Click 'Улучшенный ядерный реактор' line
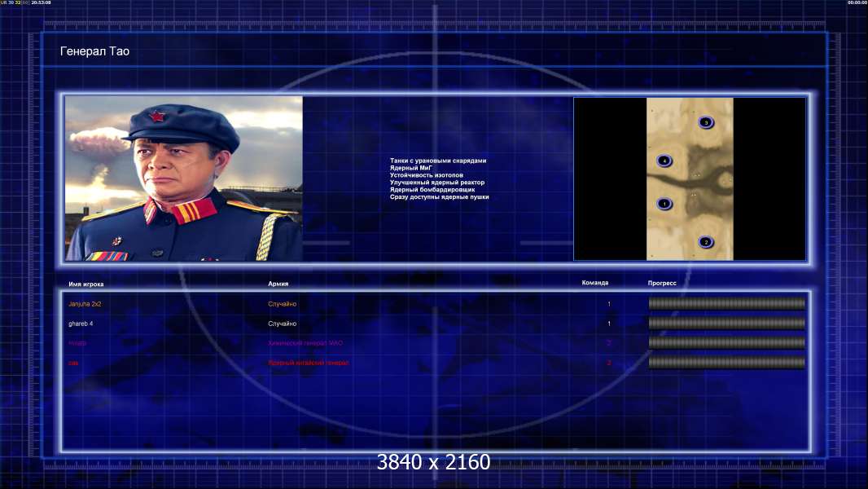 [x=436, y=183]
